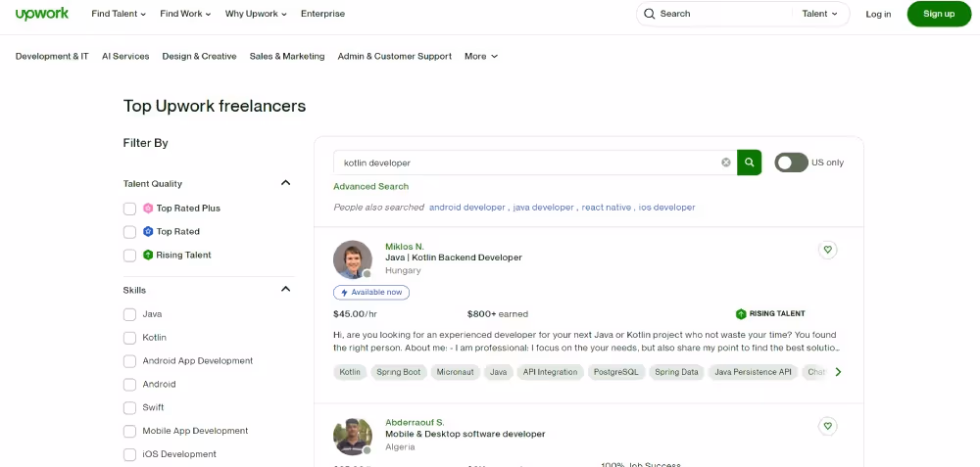Click the Java Persistence API skill tag
Viewport: 980px width, 467px height.
point(753,372)
